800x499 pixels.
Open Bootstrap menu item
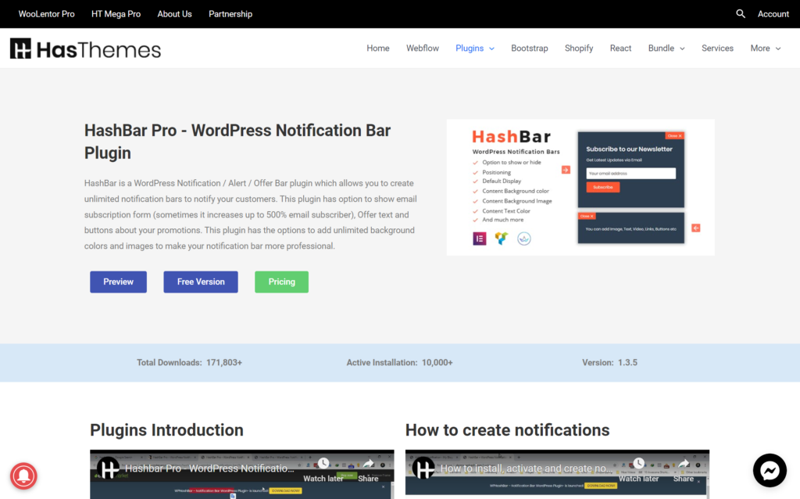coord(530,48)
